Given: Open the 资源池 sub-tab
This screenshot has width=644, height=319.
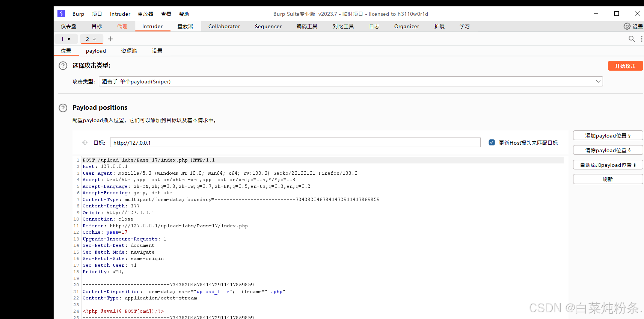Looking at the screenshot, I should tap(129, 51).
